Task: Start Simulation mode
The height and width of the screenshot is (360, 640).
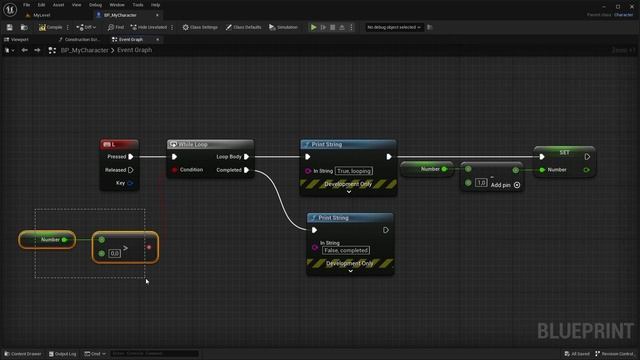Action: point(283,27)
